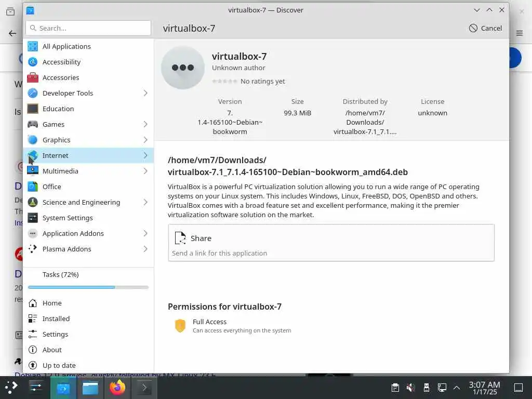
Task: Click the Tasks progress bar
Action: click(88, 287)
